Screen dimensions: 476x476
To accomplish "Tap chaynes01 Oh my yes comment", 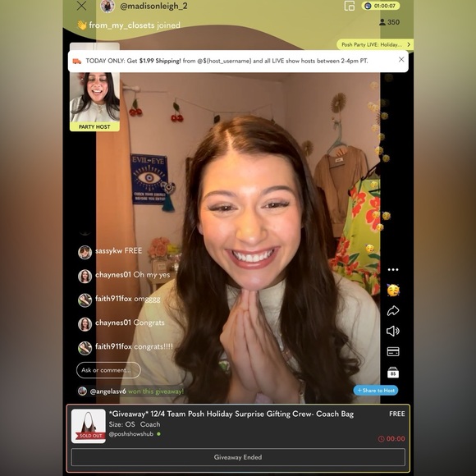I will tap(133, 275).
